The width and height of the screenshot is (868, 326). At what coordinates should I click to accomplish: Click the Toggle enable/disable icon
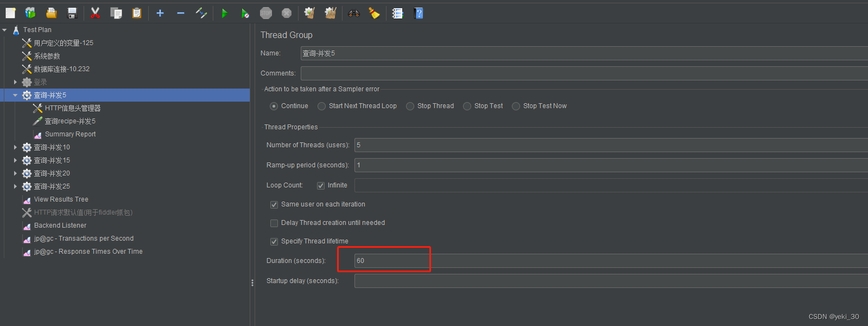201,13
